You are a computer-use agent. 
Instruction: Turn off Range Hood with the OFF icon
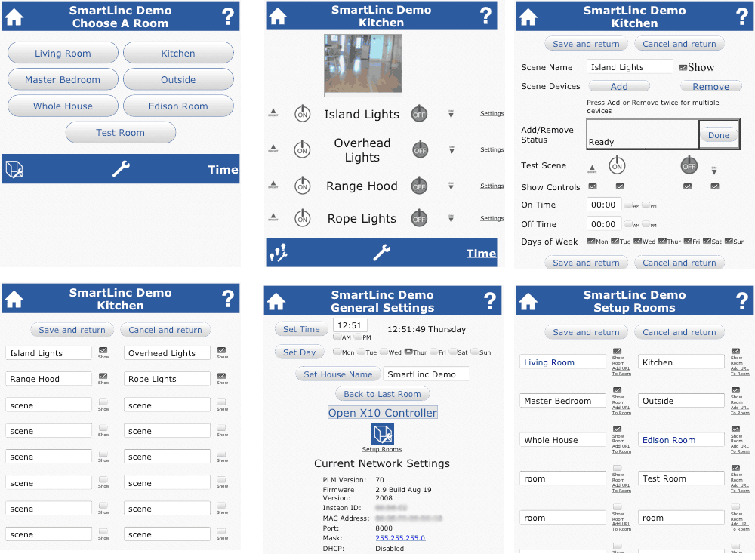pos(419,186)
